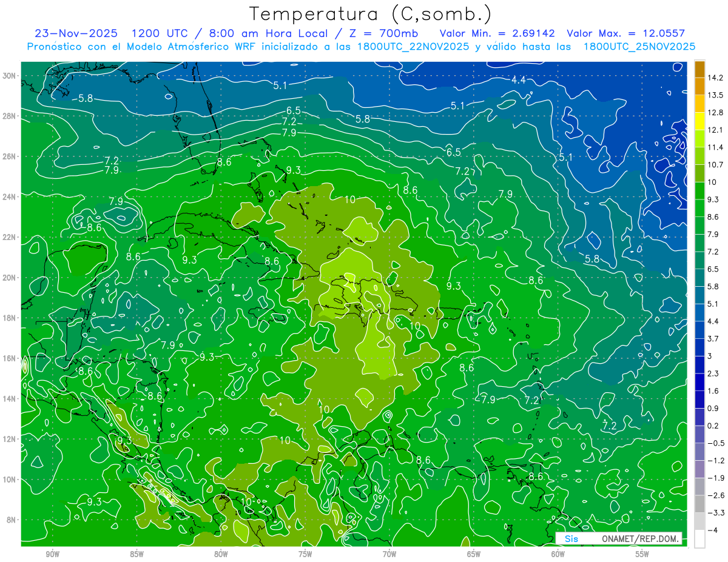728x562 pixels.
Task: Click the 90W longitude axis label
Action: coord(52,554)
